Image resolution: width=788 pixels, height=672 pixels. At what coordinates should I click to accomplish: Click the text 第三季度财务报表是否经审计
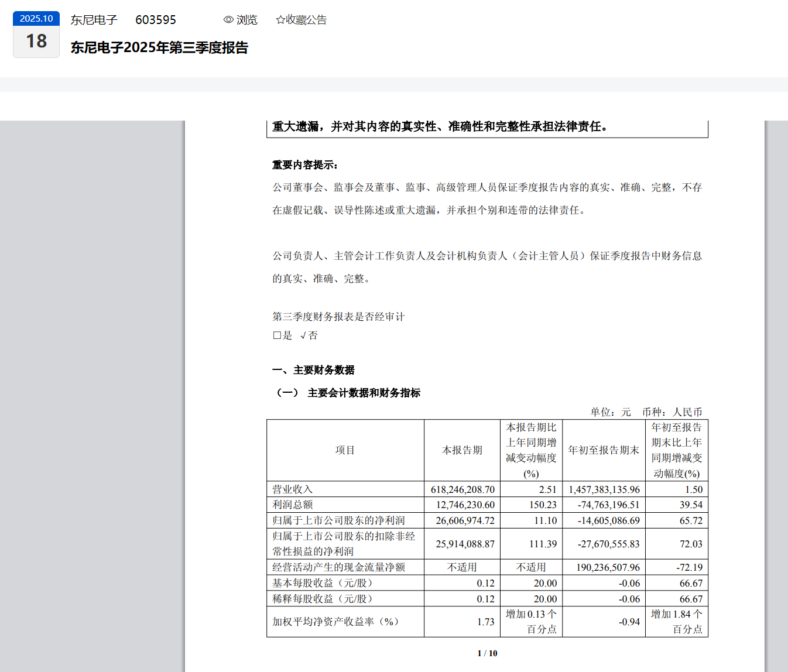coord(338,317)
